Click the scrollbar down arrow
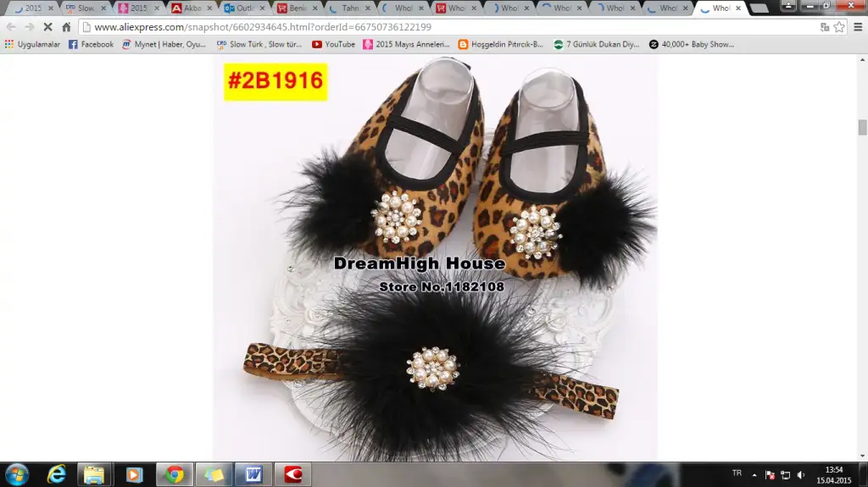Image resolution: width=868 pixels, height=487 pixels. tap(862, 456)
